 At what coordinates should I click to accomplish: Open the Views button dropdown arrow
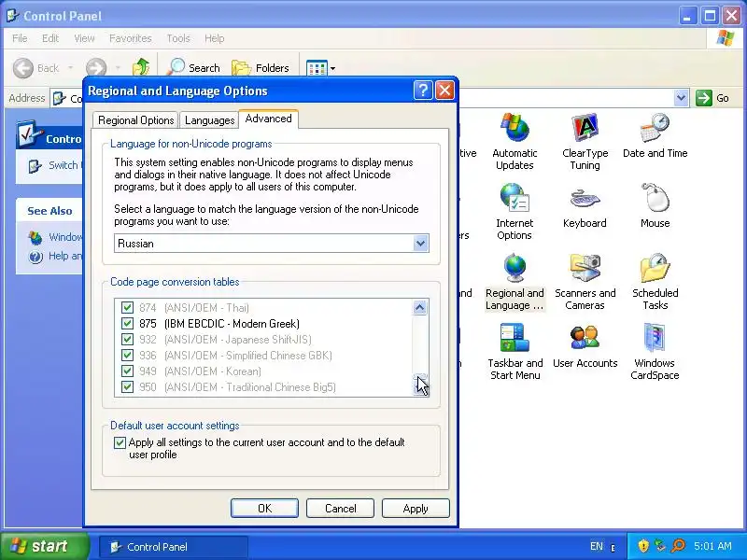tap(332, 68)
